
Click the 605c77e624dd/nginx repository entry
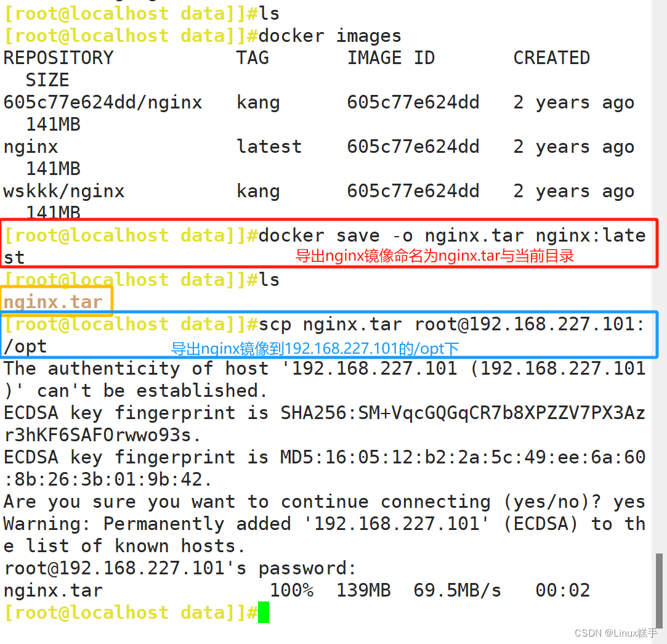click(102, 102)
